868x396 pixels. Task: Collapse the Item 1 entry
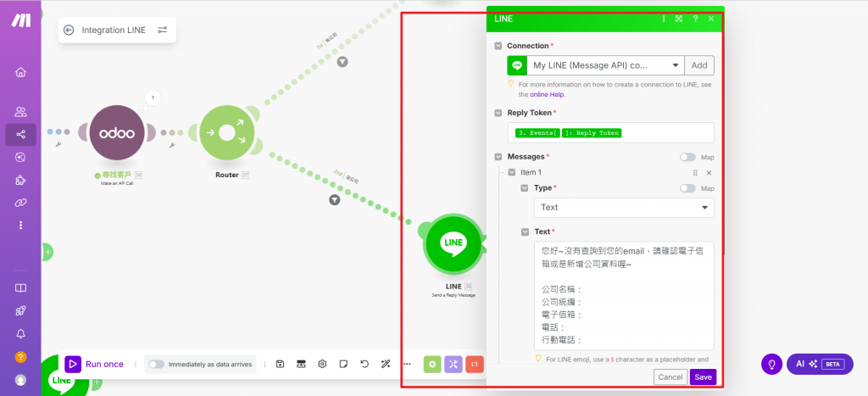coord(511,173)
